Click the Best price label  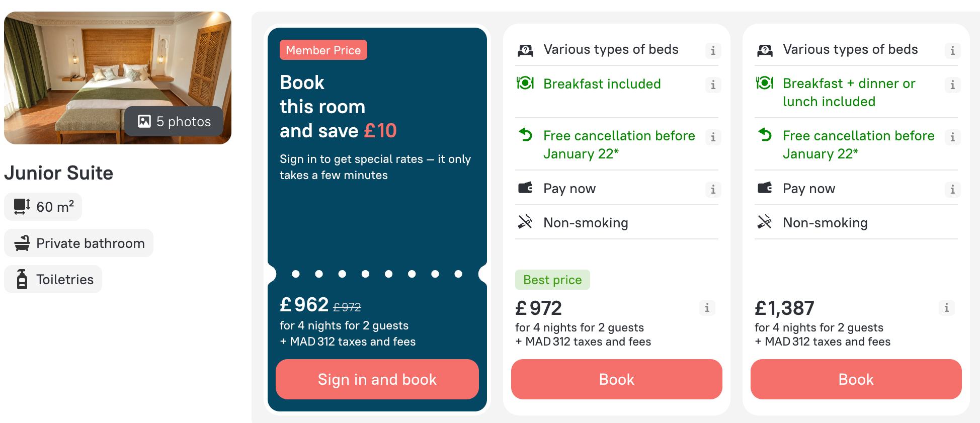552,280
